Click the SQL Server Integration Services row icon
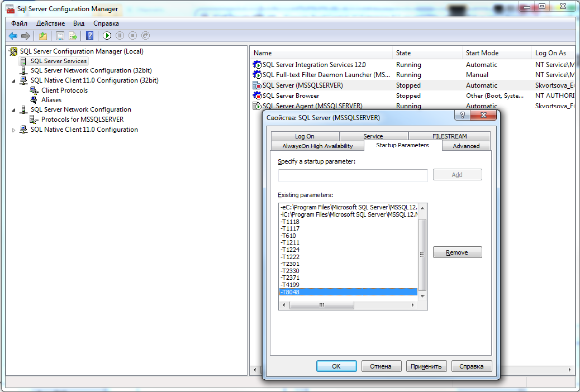This screenshot has height=392, width=580. click(256, 65)
